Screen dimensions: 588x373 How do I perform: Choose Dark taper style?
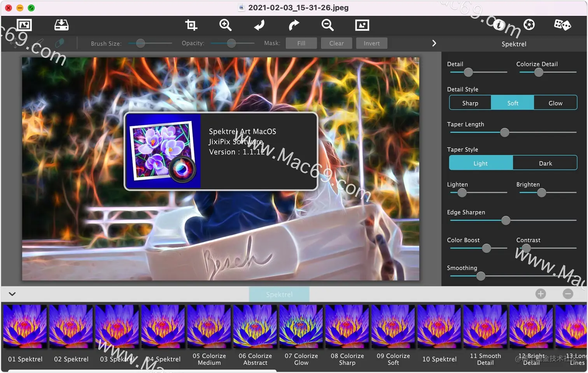(545, 163)
